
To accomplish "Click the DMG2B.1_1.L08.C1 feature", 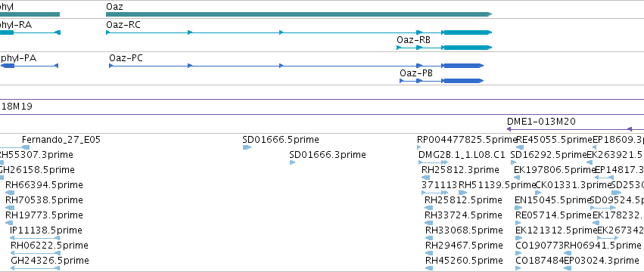I will point(462,155).
